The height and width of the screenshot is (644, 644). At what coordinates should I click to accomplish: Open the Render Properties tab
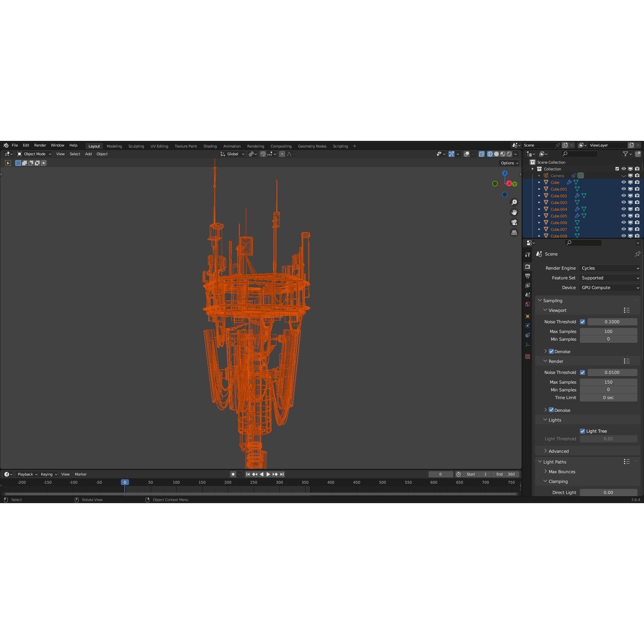(x=528, y=267)
